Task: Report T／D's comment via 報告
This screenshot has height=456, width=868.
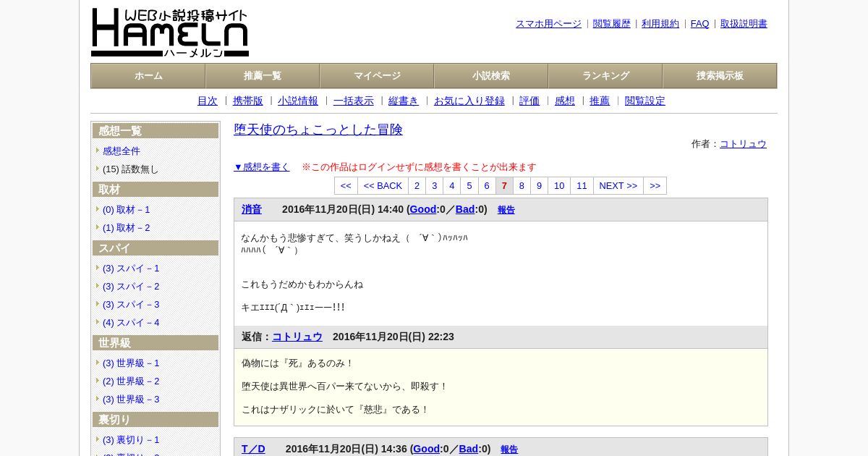Action: pyautogui.click(x=509, y=449)
